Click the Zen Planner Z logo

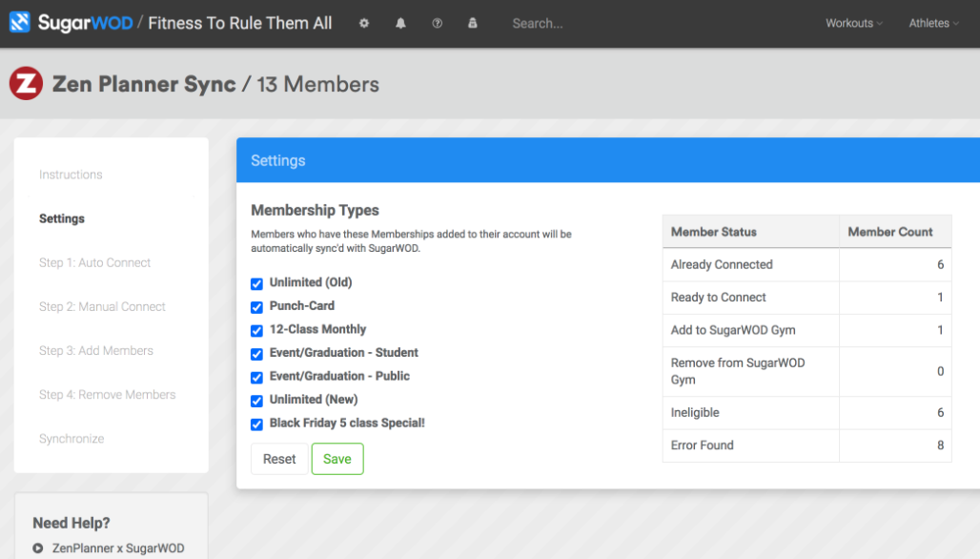coord(27,83)
